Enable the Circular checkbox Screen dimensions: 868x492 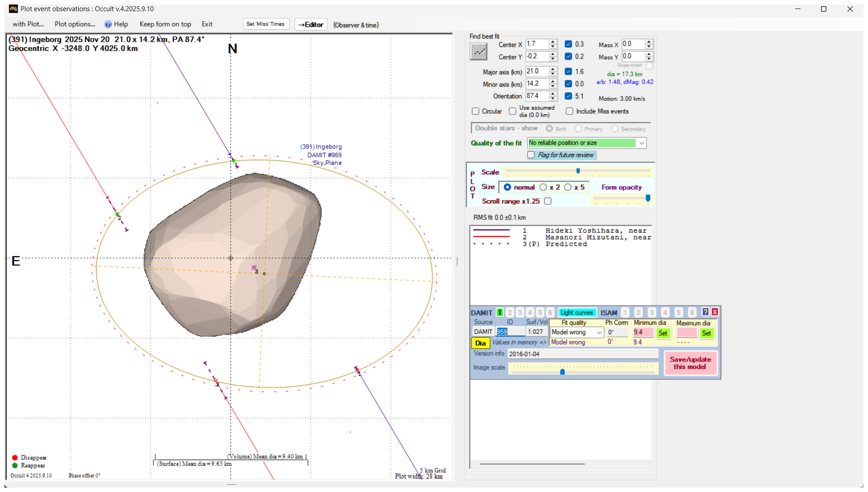(476, 111)
